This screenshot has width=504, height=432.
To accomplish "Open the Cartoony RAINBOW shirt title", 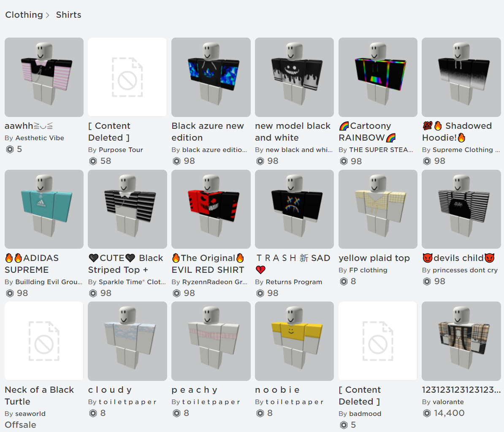I will click(367, 132).
